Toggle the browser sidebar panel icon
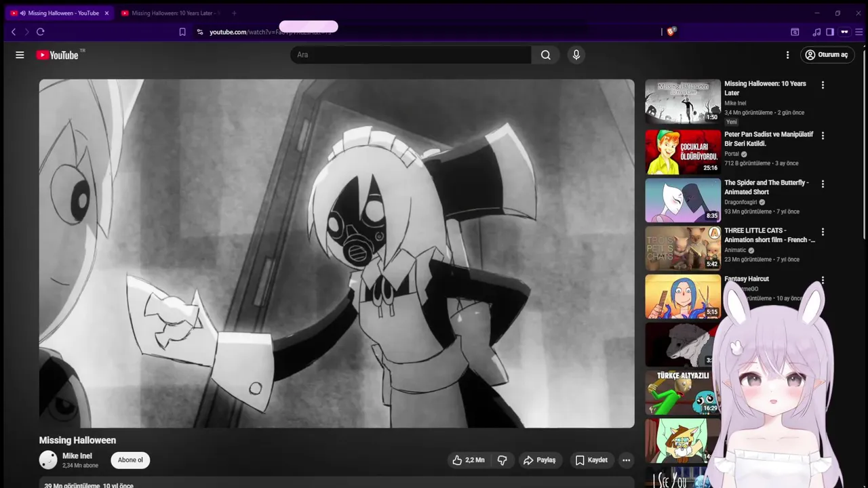Image resolution: width=868 pixels, height=488 pixels. [830, 32]
